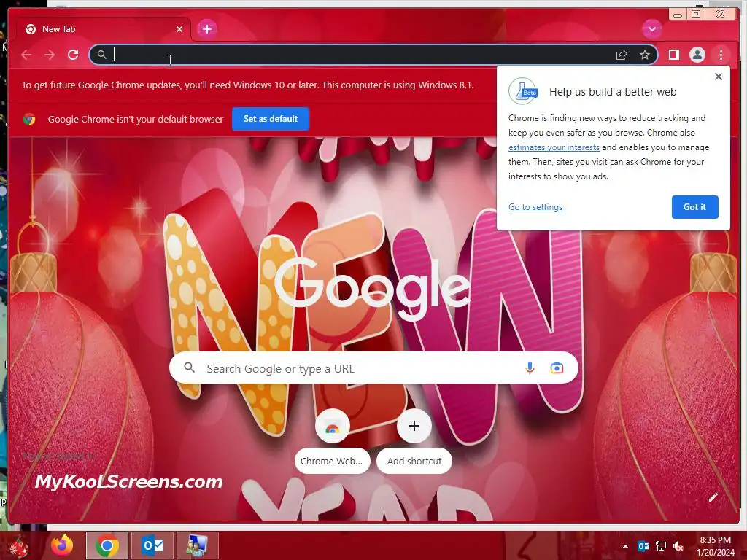This screenshot has width=747, height=560.
Task: Close the New Tab tab
Action: point(179,29)
